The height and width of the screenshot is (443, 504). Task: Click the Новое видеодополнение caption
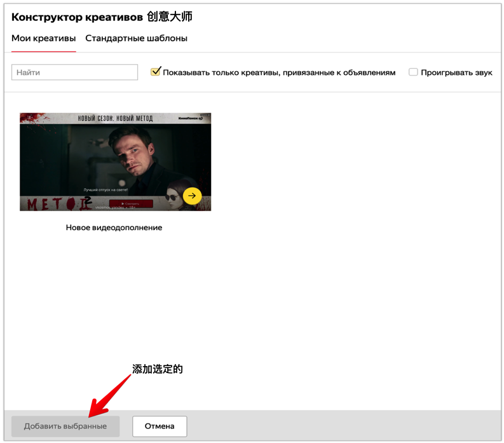(x=114, y=228)
